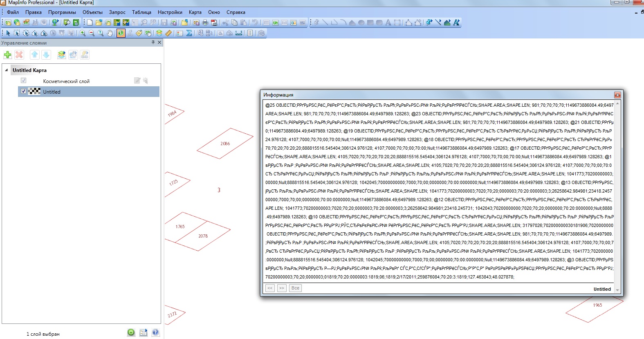The image size is (644, 339).
Task: Select the Zoom In magnifier tool
Action: click(83, 33)
